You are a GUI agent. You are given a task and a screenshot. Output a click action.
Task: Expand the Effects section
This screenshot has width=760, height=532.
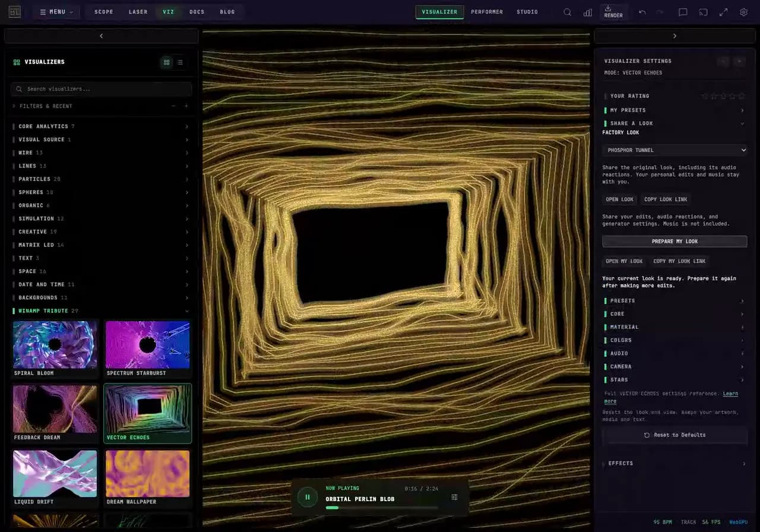coord(674,463)
